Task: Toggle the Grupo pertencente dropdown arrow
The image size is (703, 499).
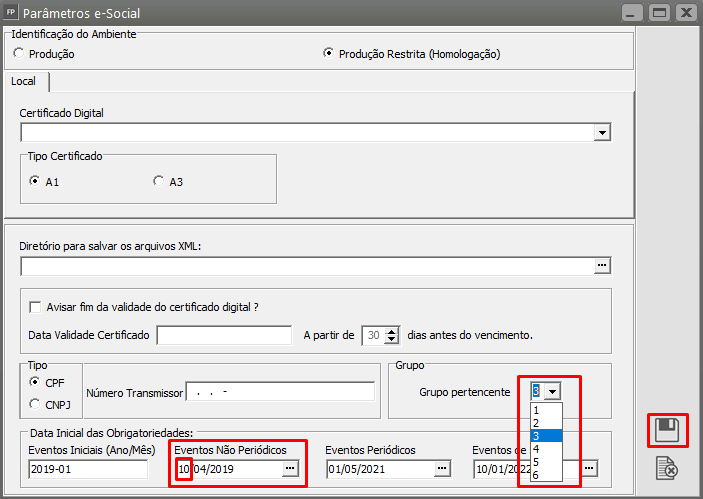Action: [552, 392]
